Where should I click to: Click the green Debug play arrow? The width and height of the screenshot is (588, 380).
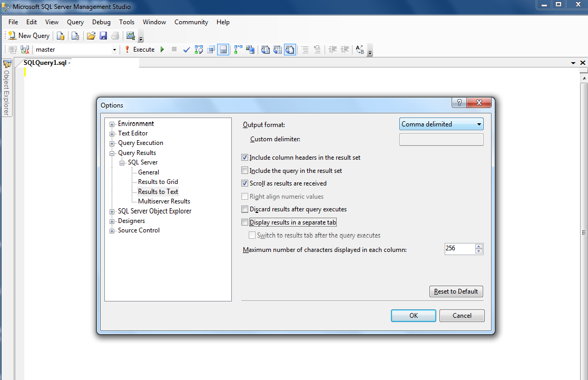coord(162,50)
